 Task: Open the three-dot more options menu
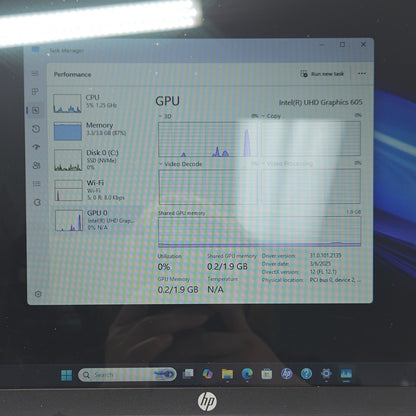[362, 74]
